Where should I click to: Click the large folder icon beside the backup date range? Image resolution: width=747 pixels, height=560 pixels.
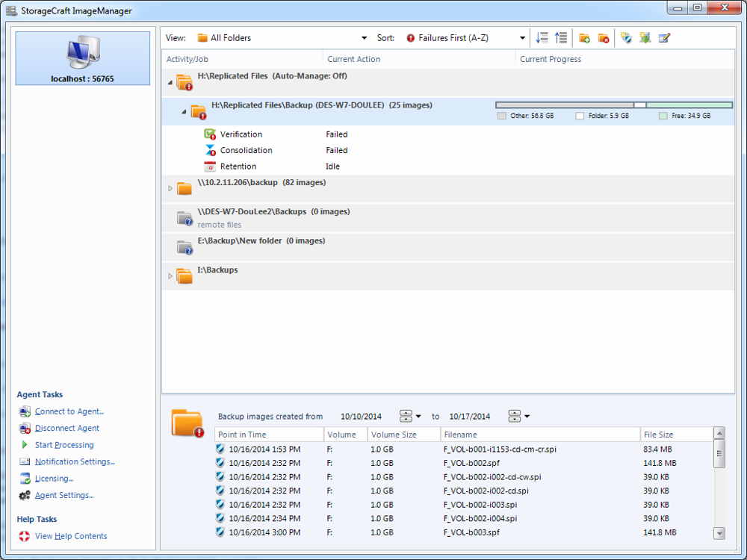187,423
